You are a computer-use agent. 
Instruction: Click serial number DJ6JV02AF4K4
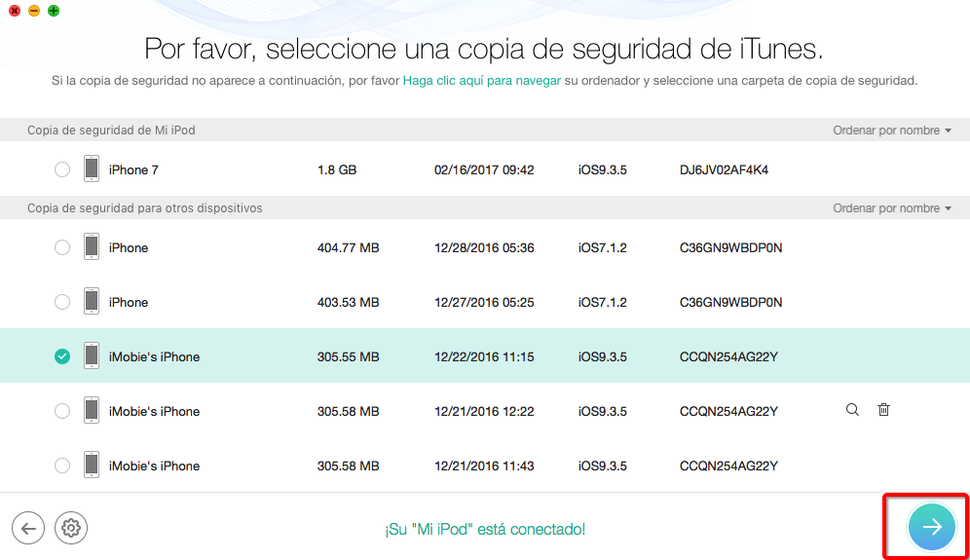[x=724, y=170]
